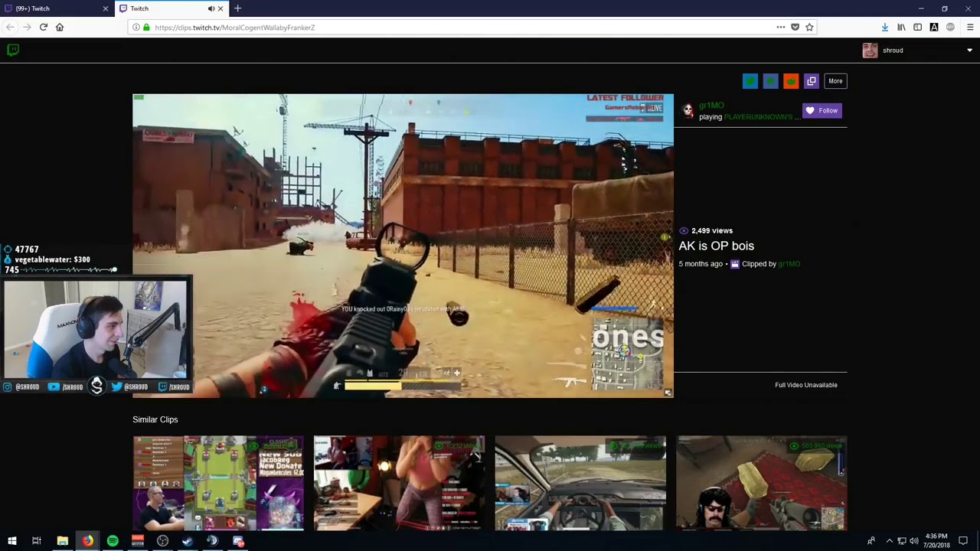This screenshot has width=980, height=551.
Task: Show hidden system tray icons
Action: coord(889,541)
